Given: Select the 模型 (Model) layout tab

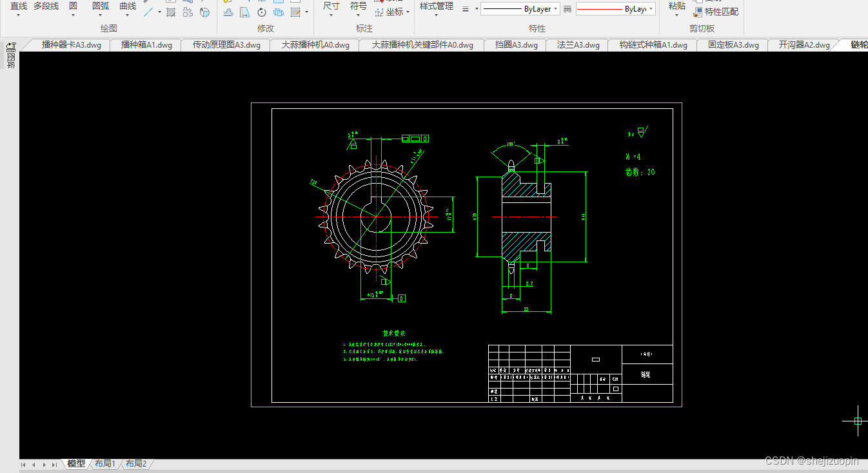Looking at the screenshot, I should [x=76, y=463].
